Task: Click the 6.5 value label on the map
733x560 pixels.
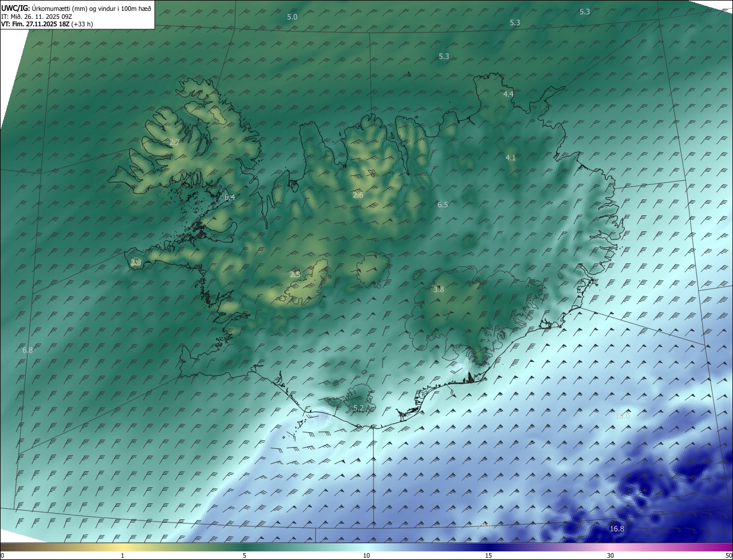Action: tap(443, 204)
